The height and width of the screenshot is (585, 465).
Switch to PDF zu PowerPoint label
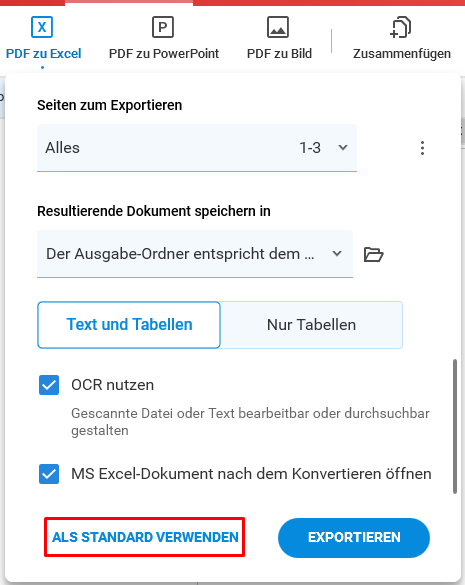pos(164,54)
